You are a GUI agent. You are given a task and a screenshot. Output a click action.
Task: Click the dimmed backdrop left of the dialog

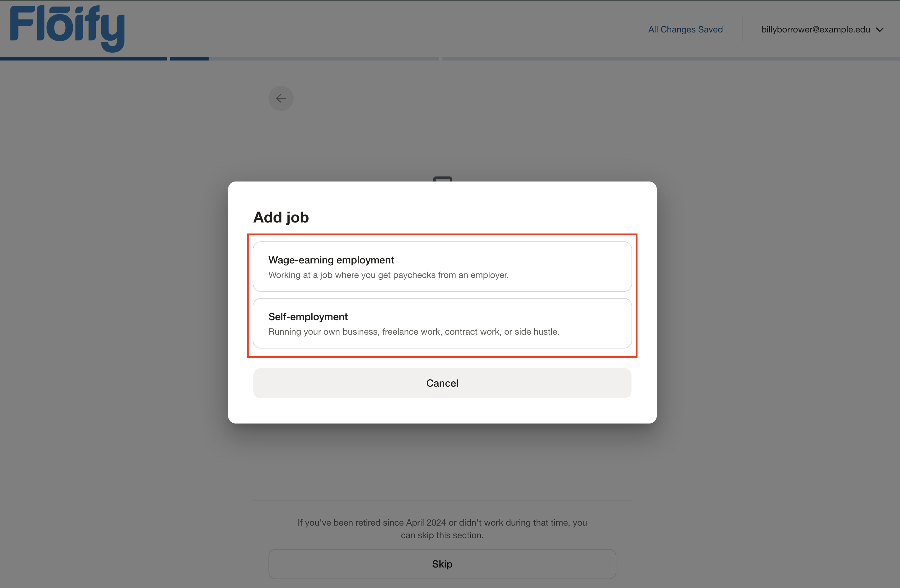(113, 303)
